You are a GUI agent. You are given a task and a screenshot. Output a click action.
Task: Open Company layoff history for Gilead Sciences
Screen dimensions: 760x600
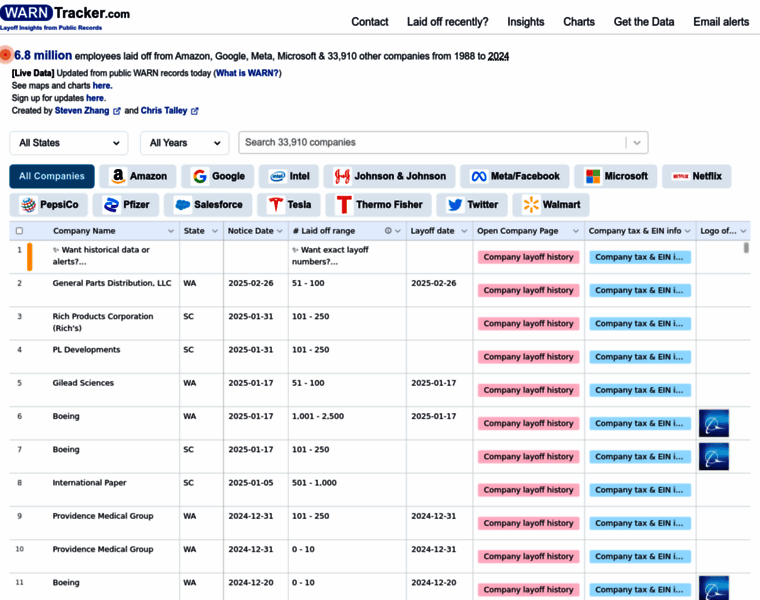(x=528, y=390)
